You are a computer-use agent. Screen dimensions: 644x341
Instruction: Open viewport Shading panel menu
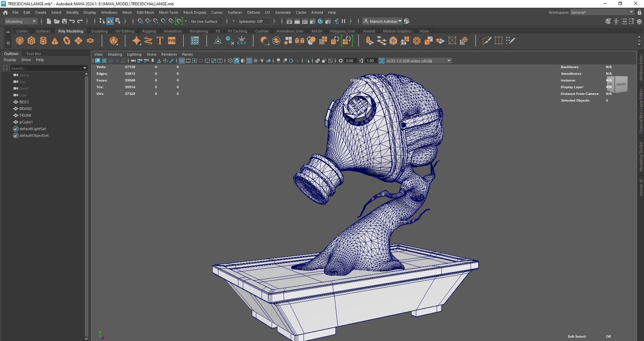click(115, 54)
